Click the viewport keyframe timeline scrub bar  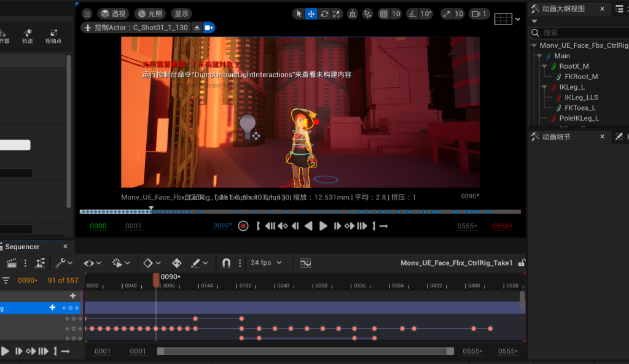(x=300, y=212)
